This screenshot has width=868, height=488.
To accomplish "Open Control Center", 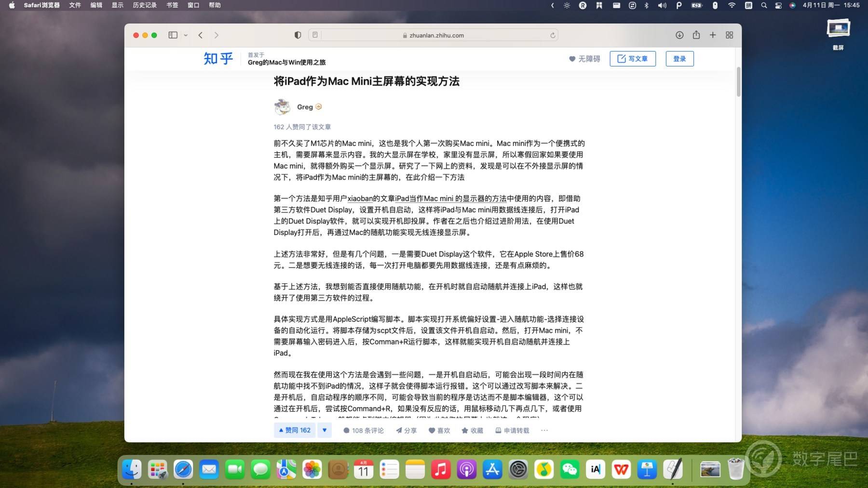I will [x=778, y=5].
